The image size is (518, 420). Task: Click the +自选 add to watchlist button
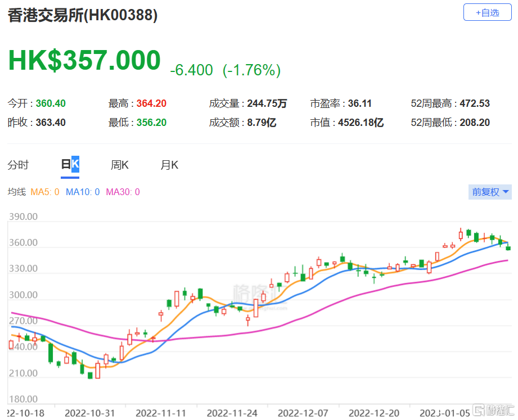(x=487, y=12)
